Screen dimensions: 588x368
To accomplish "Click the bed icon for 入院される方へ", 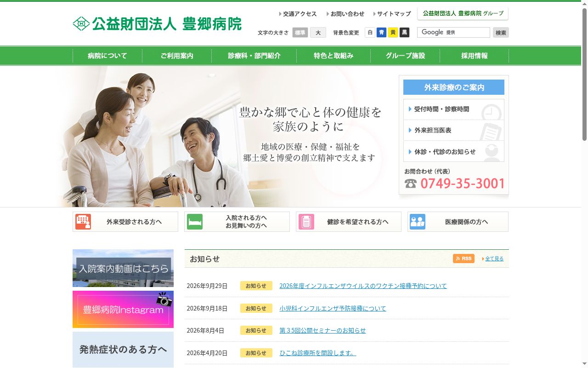I will point(195,222).
